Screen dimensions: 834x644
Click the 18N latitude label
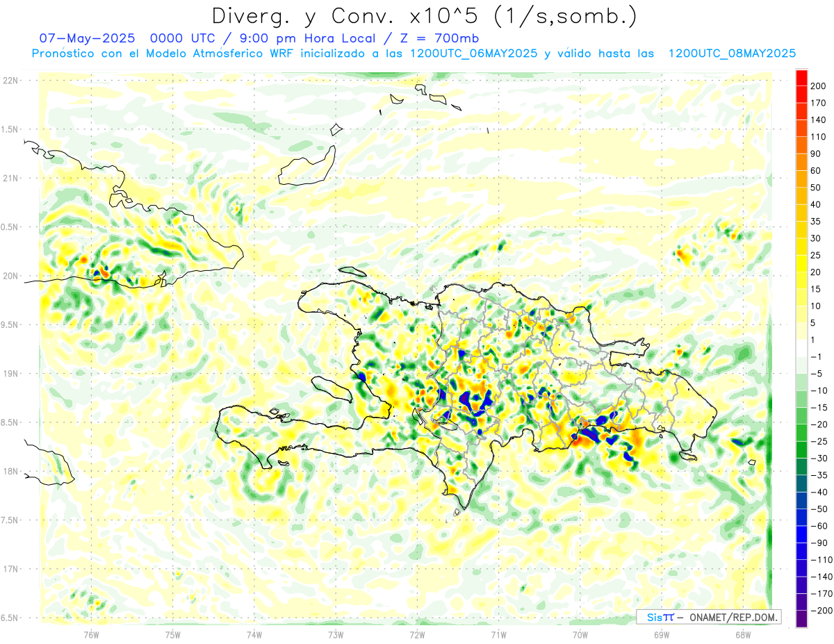pos(10,471)
